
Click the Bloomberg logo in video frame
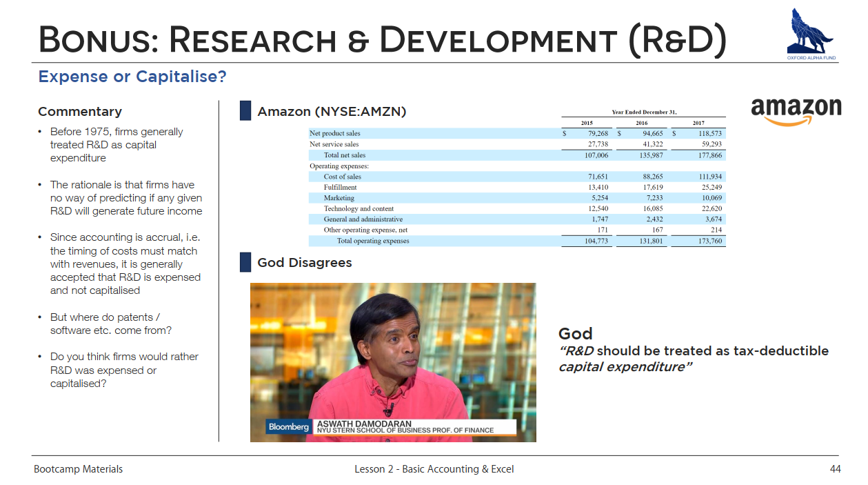point(288,427)
